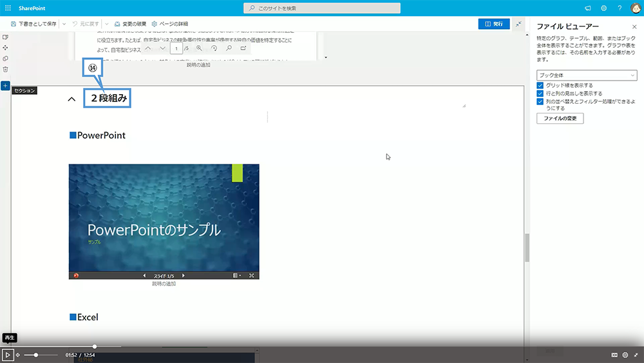Toggle グリッド線を表示する checkbox
644x363 pixels.
540,86
